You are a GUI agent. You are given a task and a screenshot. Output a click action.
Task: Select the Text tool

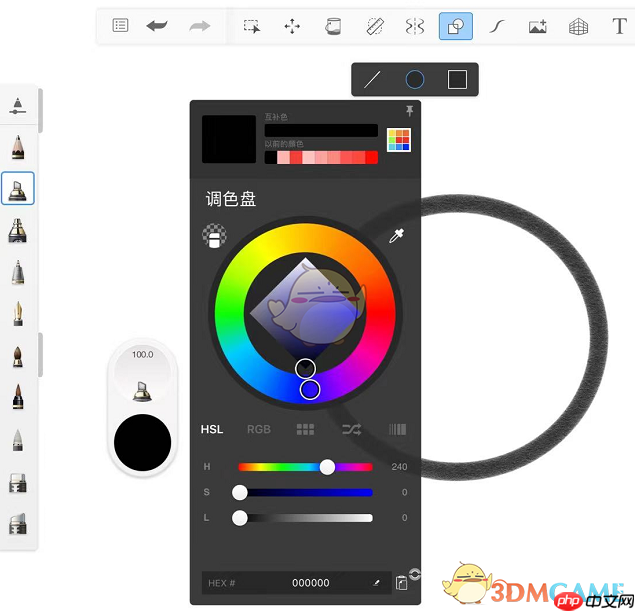pos(619,26)
